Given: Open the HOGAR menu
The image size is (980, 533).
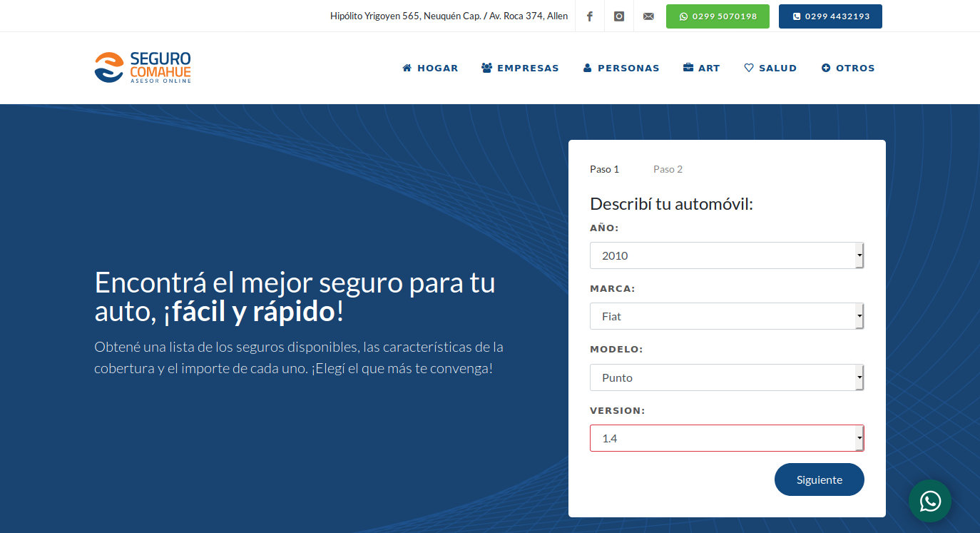Looking at the screenshot, I should pyautogui.click(x=430, y=68).
